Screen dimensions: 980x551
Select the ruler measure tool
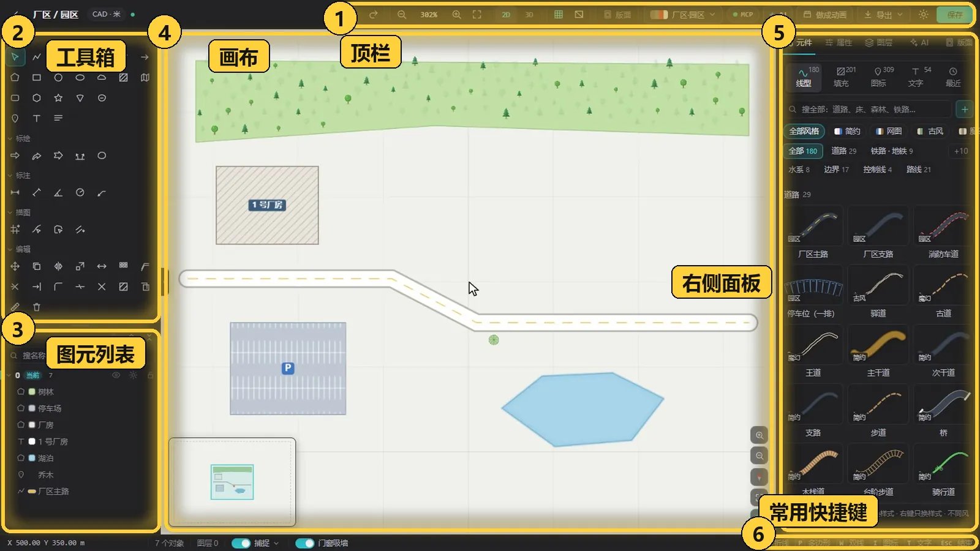[x=15, y=307]
